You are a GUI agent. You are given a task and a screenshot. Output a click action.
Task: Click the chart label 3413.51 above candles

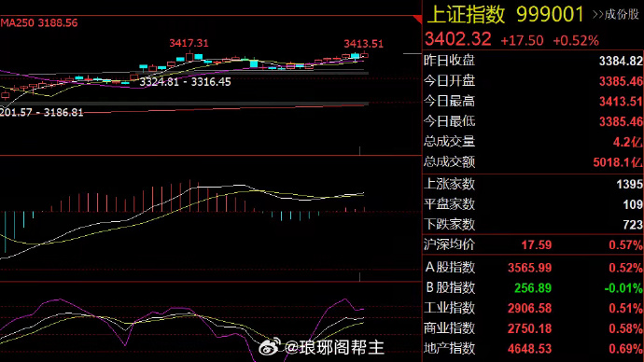(x=363, y=44)
